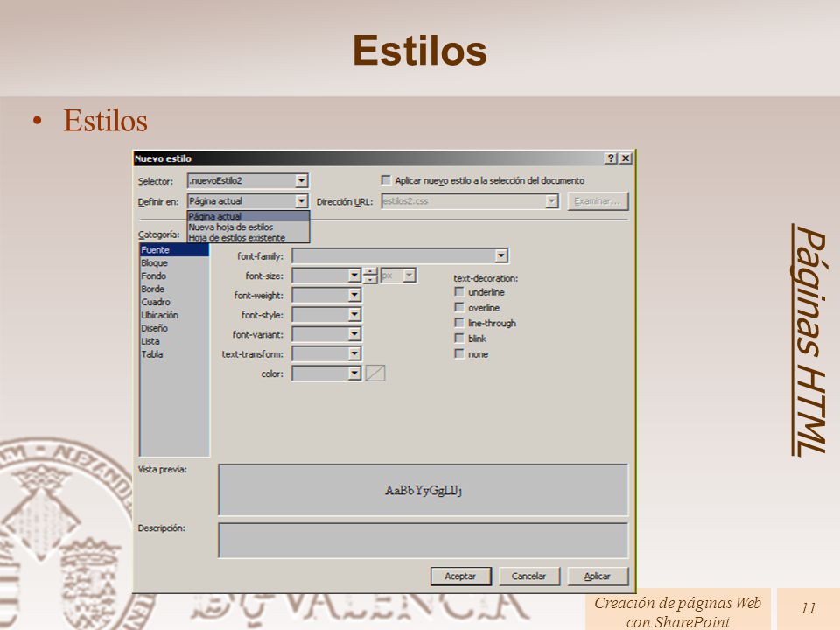The width and height of the screenshot is (840, 630).
Task: Click the estilos2.css URL field
Action: [x=464, y=201]
